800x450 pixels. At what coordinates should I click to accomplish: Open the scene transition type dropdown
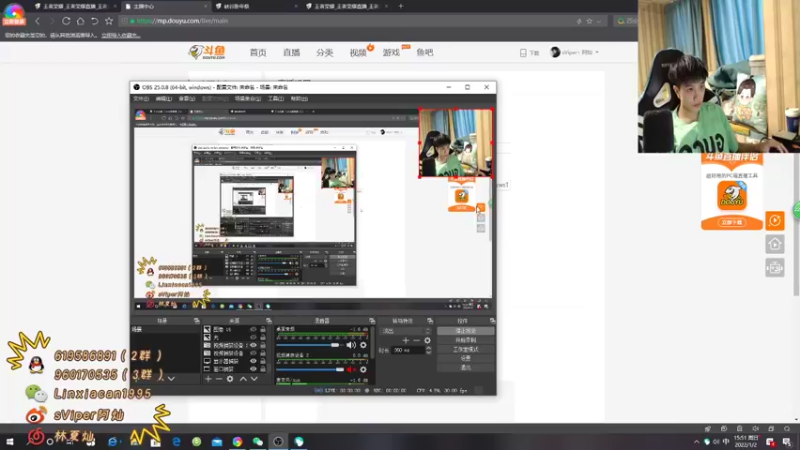tap(407, 331)
